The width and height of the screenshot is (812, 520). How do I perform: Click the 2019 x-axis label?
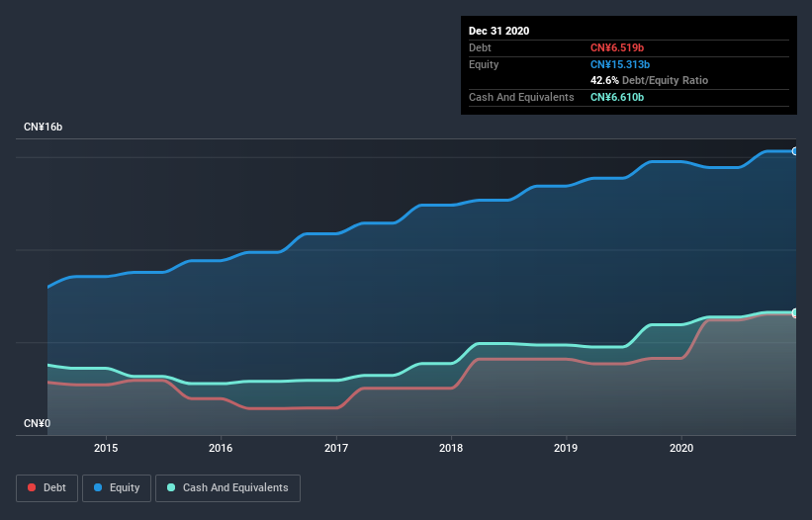coord(566,448)
